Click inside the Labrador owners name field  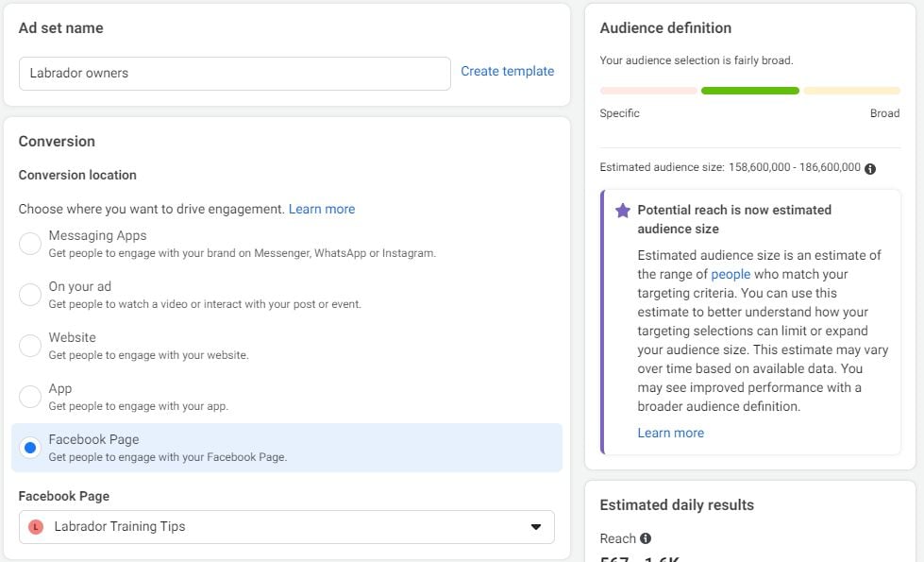(234, 73)
